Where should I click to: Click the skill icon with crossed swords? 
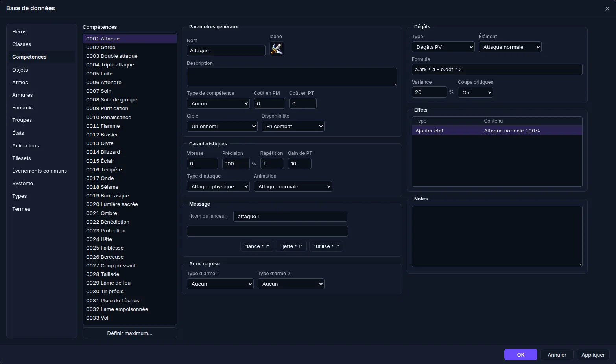277,49
